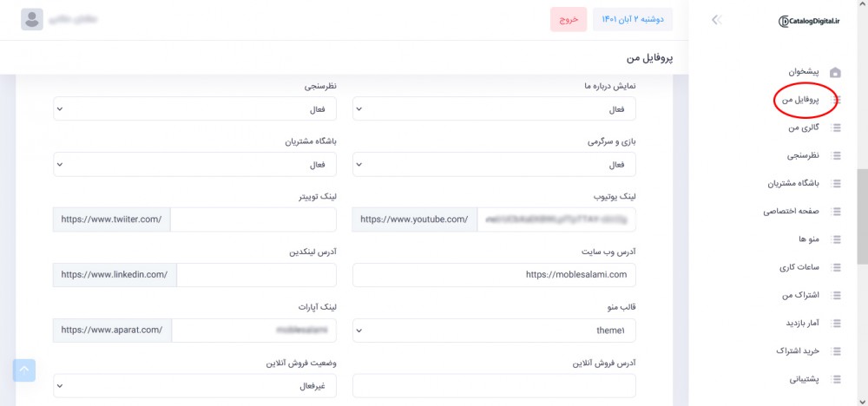Open the باشگاه مشتریان status dropdown
This screenshot has width=868, height=406.
194,164
